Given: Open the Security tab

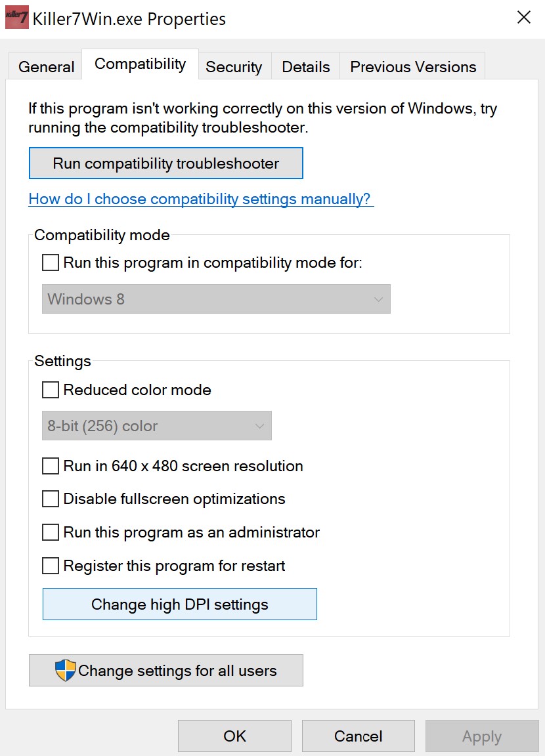Looking at the screenshot, I should point(234,67).
